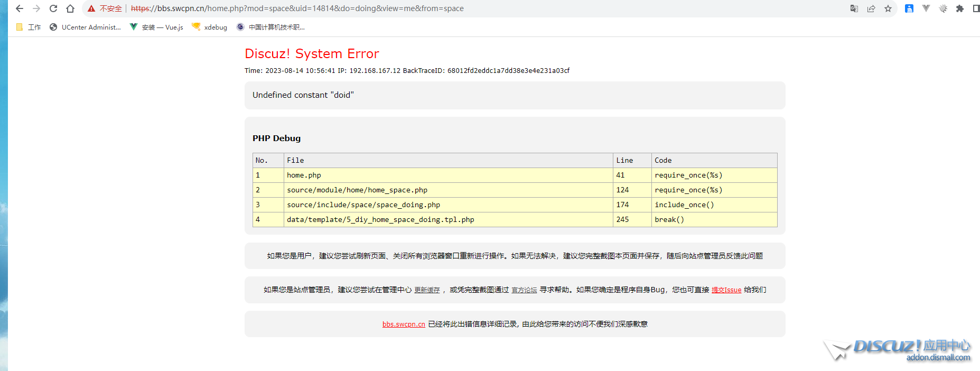Screen dimensions: 980x371
Task: Toggle the browser side panel
Action: coord(976,8)
